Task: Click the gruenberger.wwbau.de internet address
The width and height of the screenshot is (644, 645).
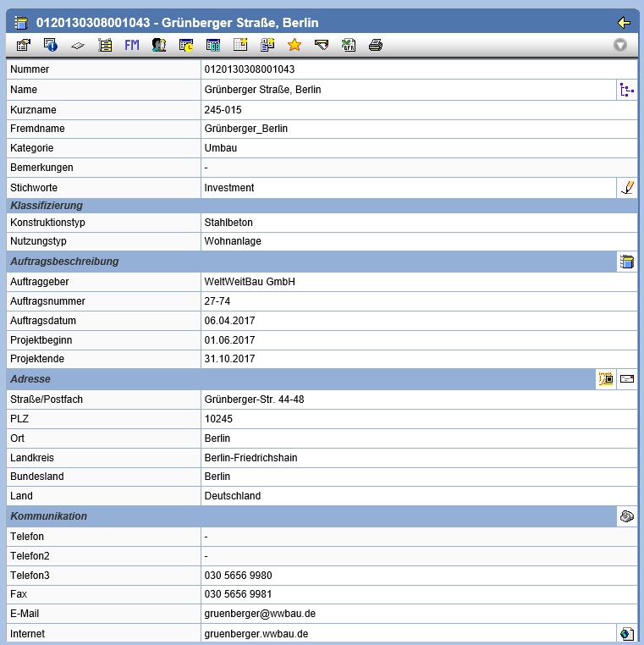Action: 256,633
